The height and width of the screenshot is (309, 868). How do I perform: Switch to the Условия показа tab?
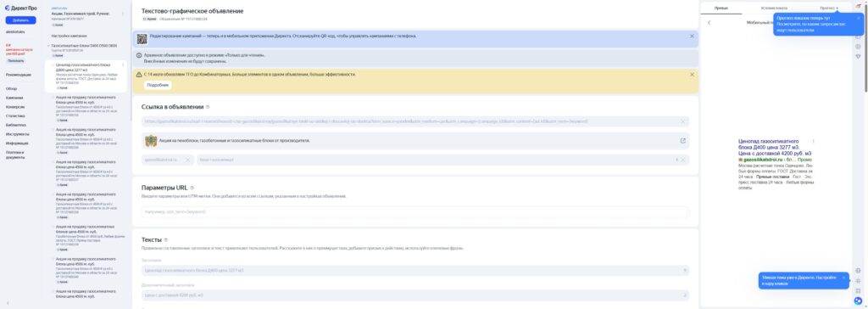tap(774, 8)
